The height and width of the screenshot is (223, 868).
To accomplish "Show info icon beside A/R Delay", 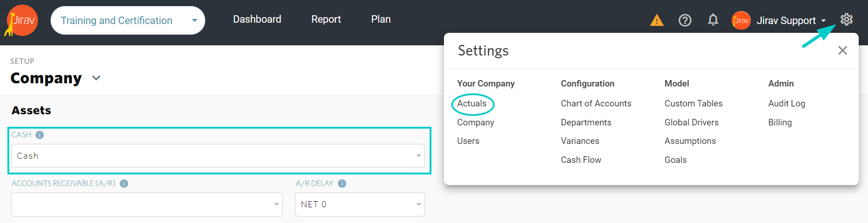I will [x=342, y=184].
